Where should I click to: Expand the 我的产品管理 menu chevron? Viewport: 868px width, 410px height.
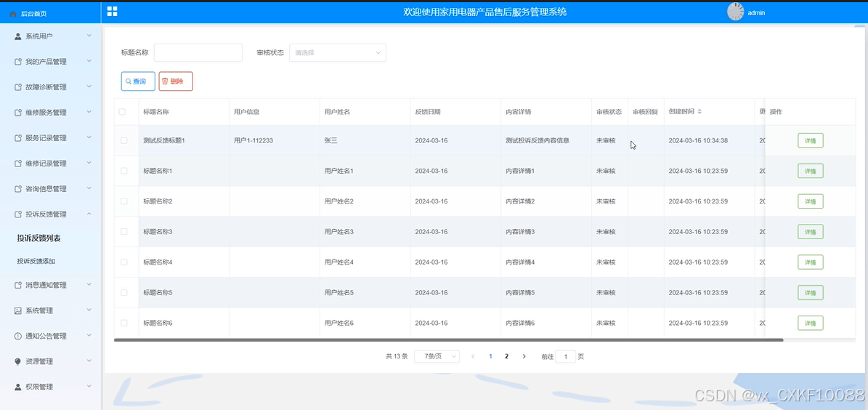coord(89,62)
